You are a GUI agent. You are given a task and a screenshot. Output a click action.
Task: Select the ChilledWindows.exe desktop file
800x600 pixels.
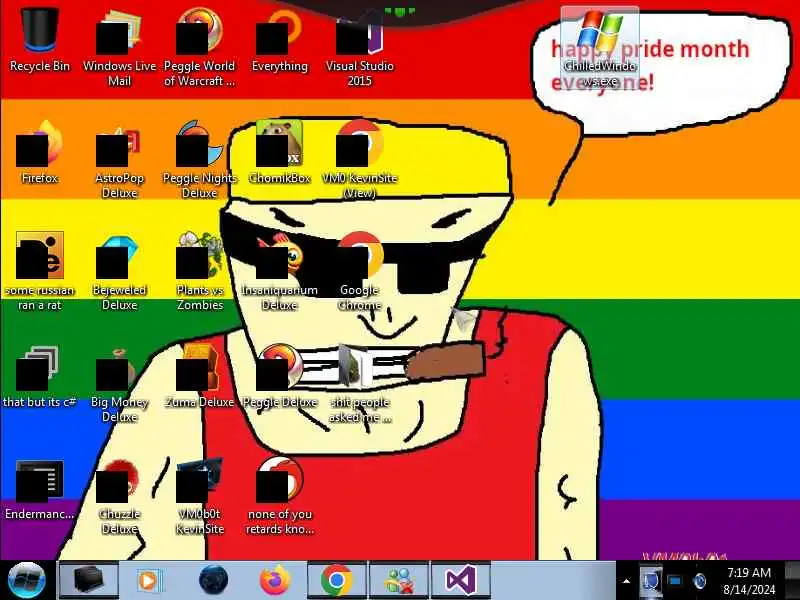click(x=600, y=47)
